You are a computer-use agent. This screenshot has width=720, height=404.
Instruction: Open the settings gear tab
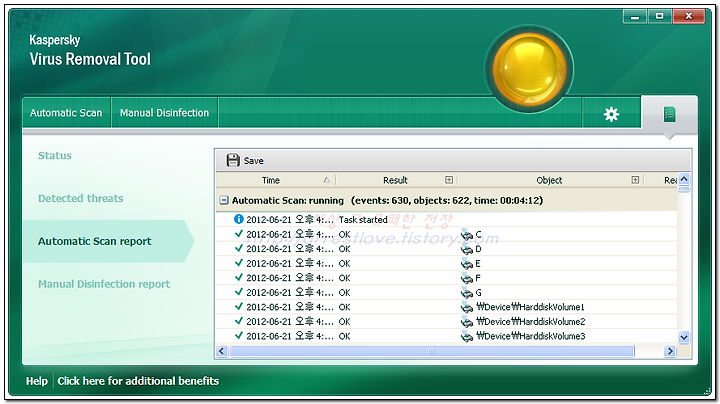click(611, 113)
